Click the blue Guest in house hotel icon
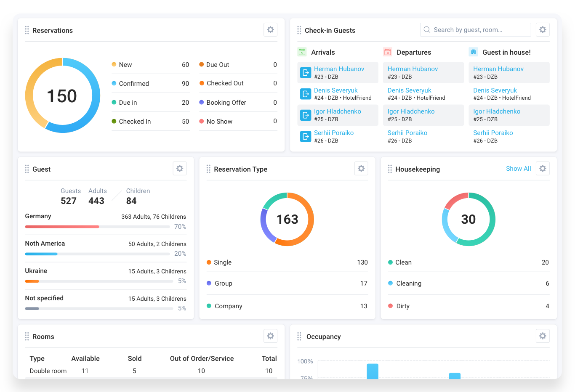Image resolution: width=575 pixels, height=392 pixels. click(x=473, y=52)
